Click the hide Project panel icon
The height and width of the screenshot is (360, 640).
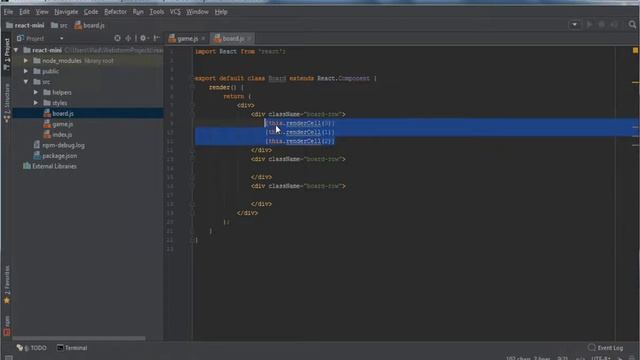click(156, 38)
